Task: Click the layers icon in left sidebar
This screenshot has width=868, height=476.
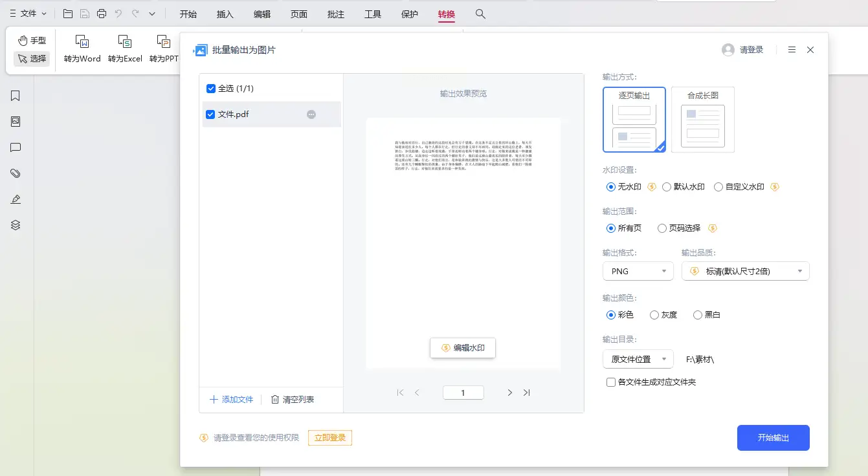Action: tap(16, 225)
